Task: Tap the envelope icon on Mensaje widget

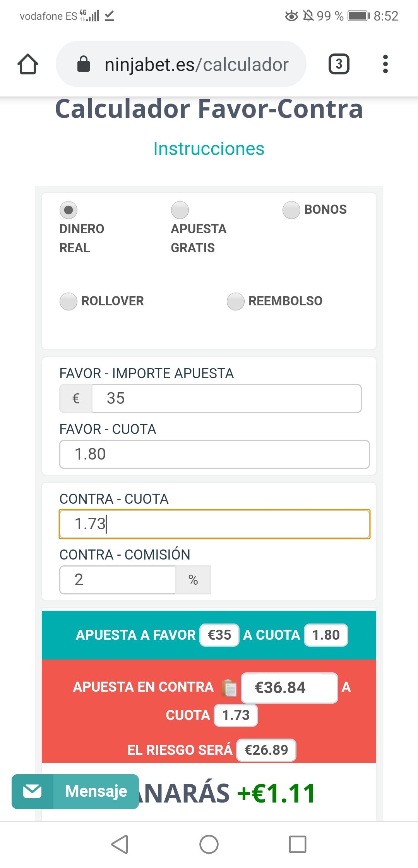Action: 32,791
